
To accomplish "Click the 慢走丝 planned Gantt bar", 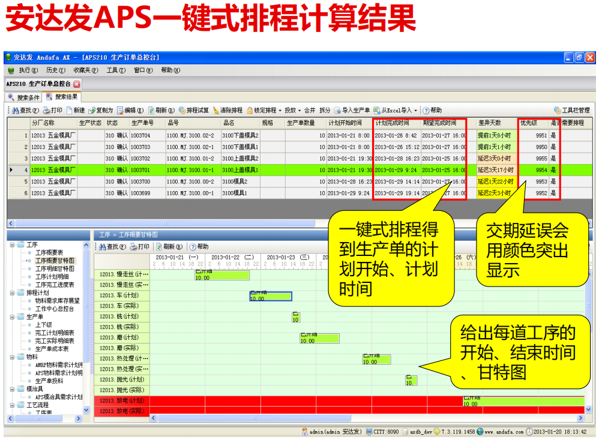I will tap(222, 275).
